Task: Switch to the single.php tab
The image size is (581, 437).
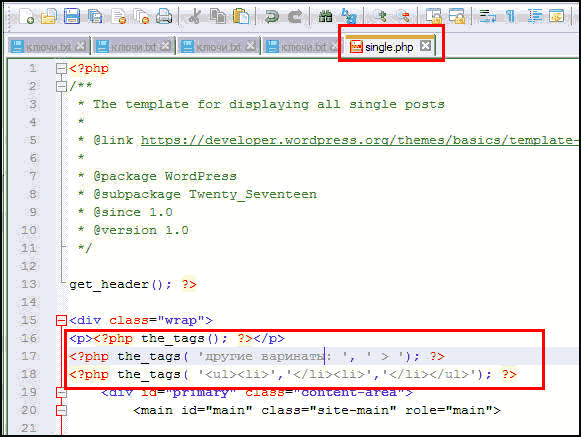Action: [x=390, y=46]
